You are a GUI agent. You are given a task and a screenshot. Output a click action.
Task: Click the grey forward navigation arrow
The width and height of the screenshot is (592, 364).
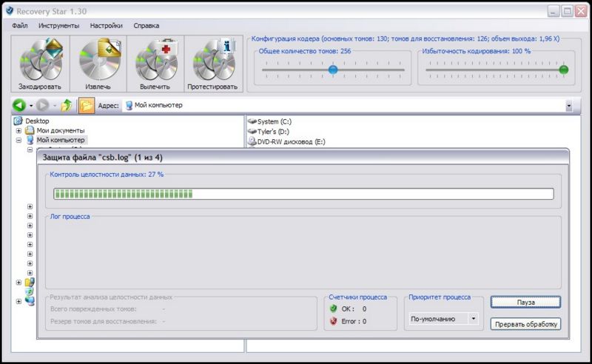(43, 105)
